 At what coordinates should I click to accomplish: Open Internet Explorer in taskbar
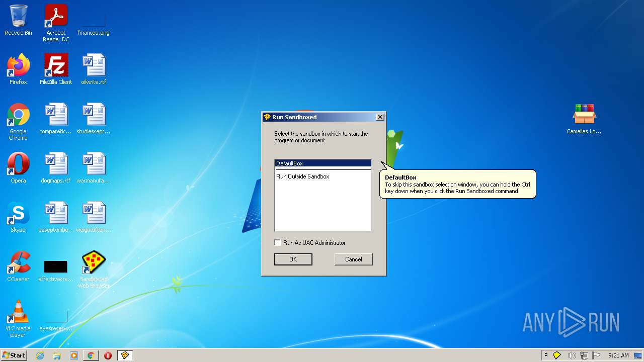(40, 355)
